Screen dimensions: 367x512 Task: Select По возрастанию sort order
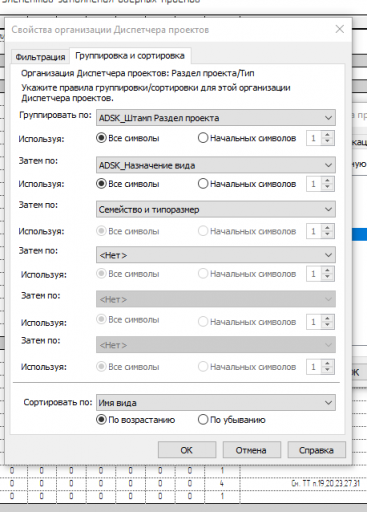135,420
